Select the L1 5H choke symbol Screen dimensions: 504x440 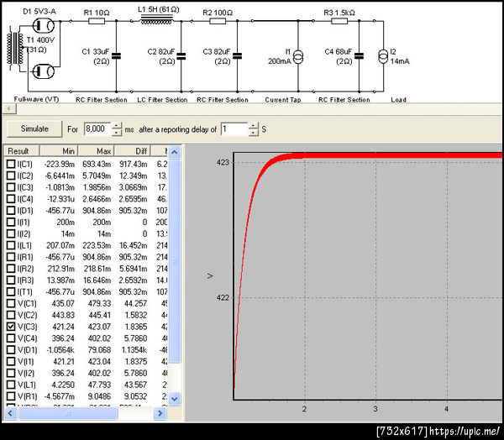[156, 21]
